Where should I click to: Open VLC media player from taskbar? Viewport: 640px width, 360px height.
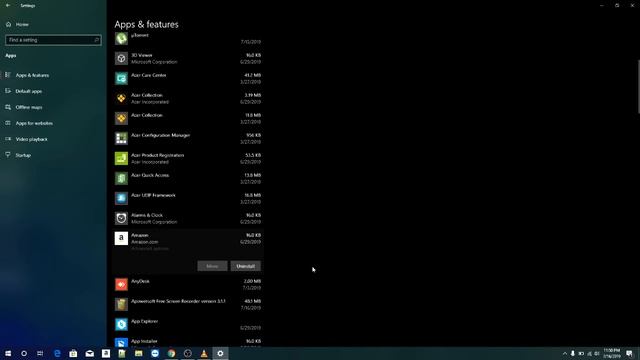click(x=204, y=353)
